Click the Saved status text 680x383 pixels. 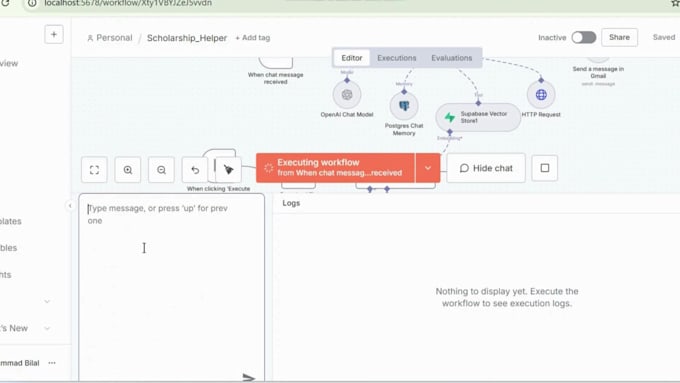tap(664, 37)
